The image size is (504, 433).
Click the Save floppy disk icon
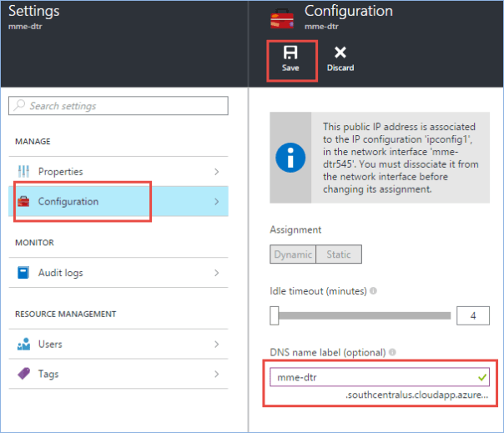click(x=290, y=53)
